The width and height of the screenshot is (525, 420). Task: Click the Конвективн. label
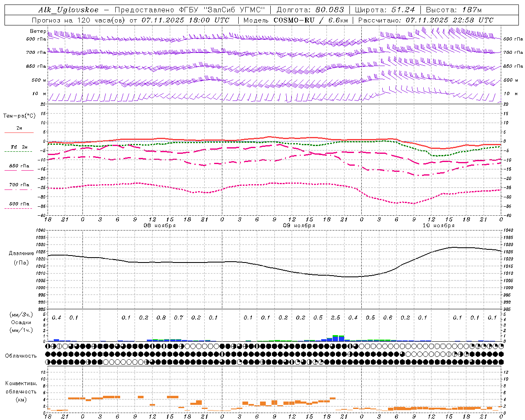tap(21, 383)
